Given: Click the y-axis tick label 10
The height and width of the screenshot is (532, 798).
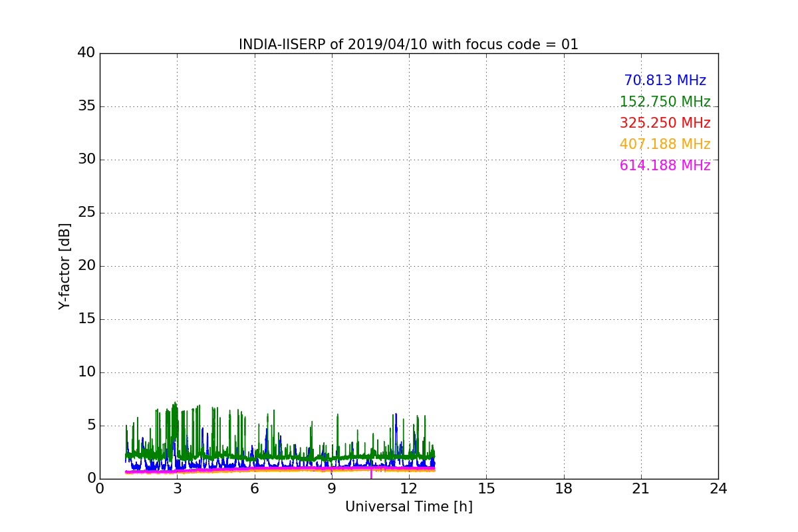Looking at the screenshot, I should pyautogui.click(x=86, y=372).
